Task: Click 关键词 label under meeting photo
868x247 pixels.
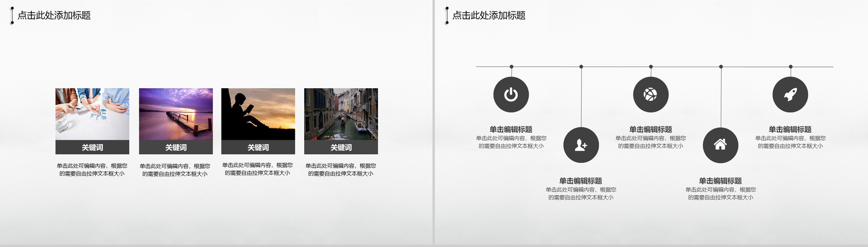Action: [92, 147]
